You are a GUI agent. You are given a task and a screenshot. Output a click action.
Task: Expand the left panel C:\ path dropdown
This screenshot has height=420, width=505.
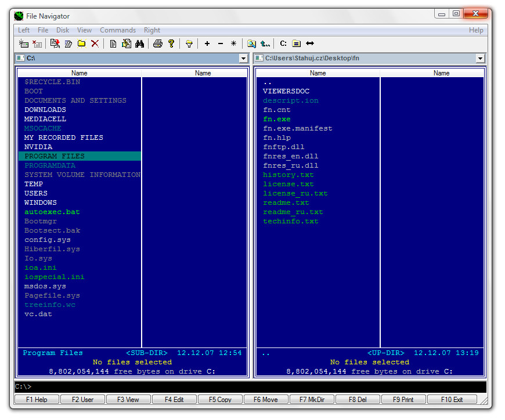pyautogui.click(x=244, y=59)
